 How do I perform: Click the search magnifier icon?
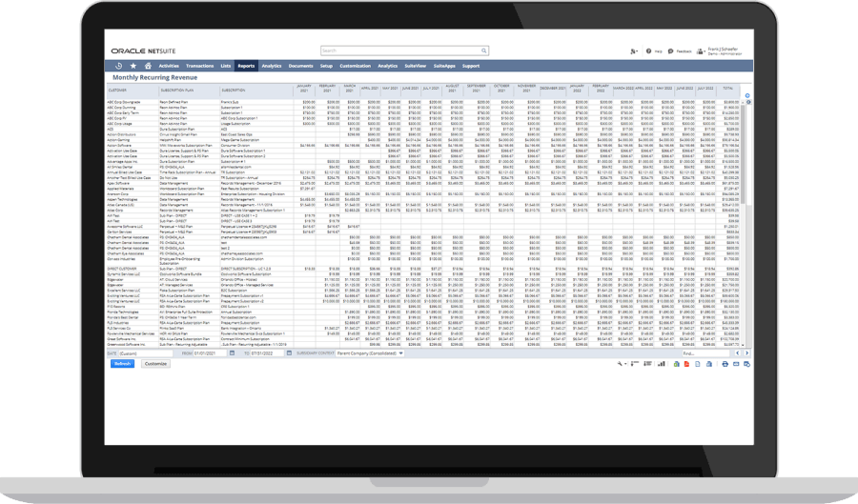tap(483, 50)
